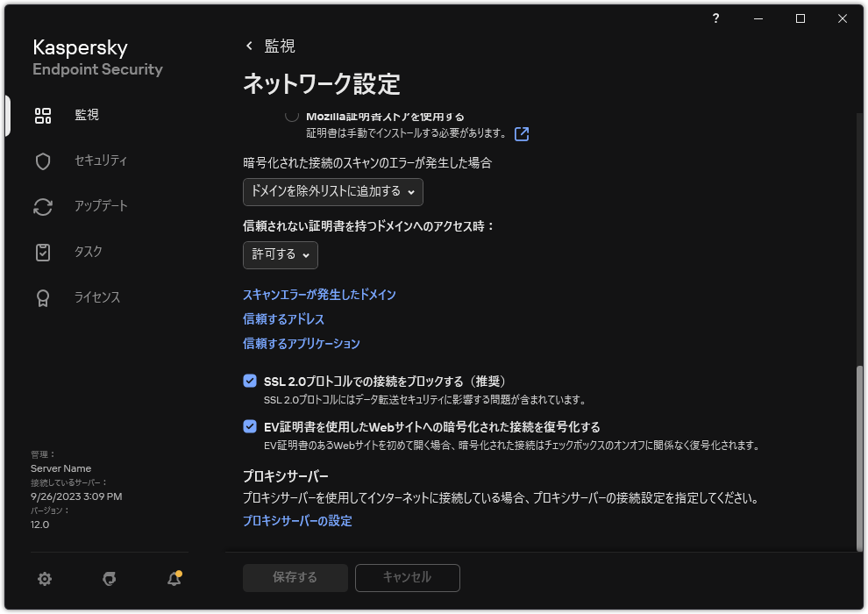
Task: Click the support icon at the bottom bar
Action: [x=109, y=579]
